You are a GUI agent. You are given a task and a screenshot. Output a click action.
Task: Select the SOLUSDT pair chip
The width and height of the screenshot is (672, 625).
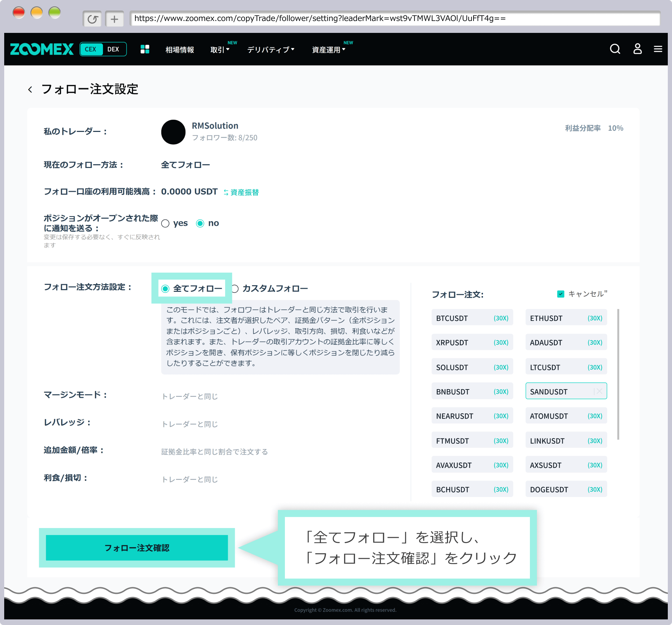click(472, 367)
